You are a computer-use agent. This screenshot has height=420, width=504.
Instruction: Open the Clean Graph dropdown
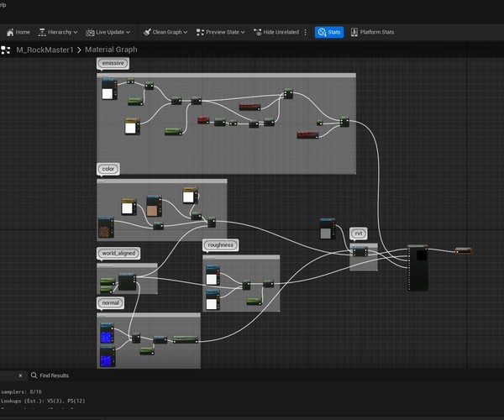[x=165, y=32]
